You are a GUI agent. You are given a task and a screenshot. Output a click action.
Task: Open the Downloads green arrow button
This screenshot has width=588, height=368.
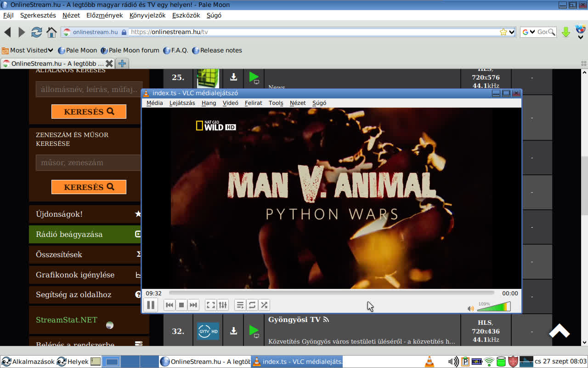pos(566,32)
